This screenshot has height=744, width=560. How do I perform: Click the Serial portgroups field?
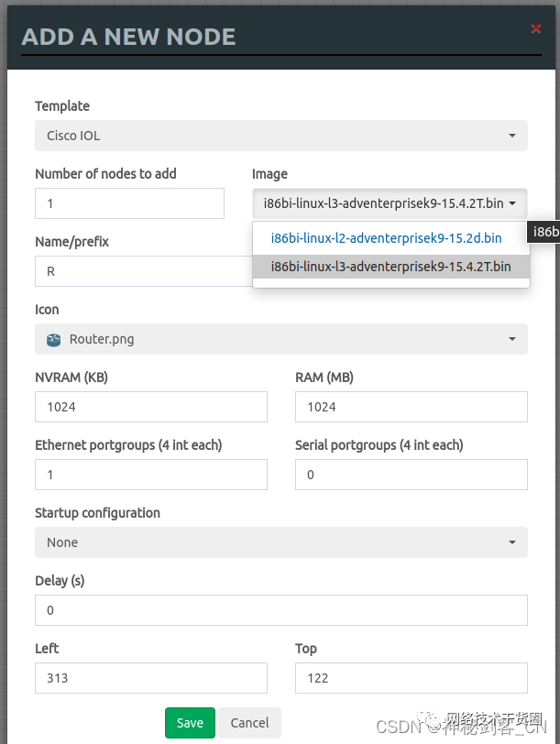coord(411,475)
